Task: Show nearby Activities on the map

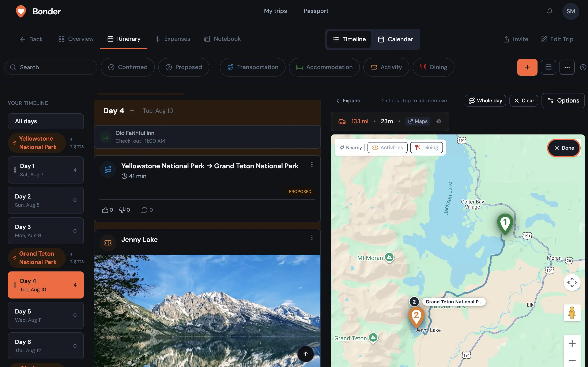Action: coord(388,148)
